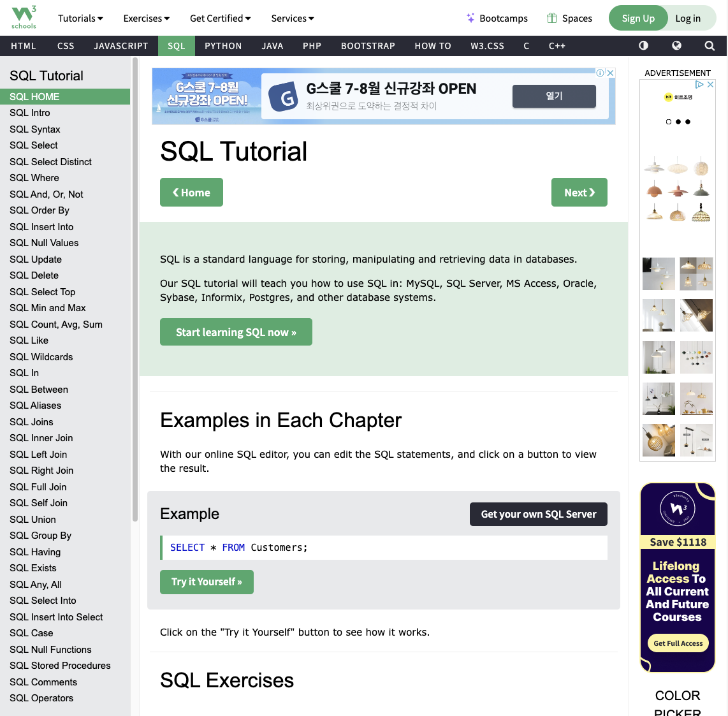Click the W3Schools logo

[x=24, y=18]
